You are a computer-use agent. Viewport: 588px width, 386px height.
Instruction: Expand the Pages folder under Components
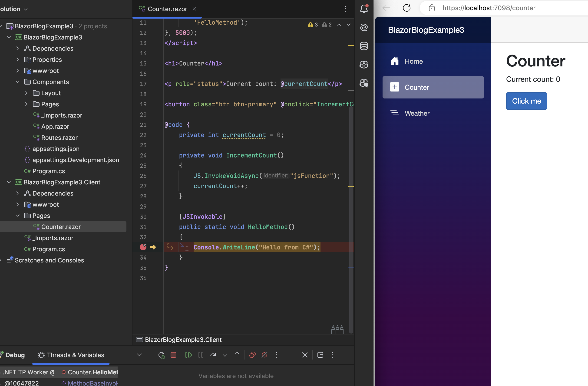(26, 104)
